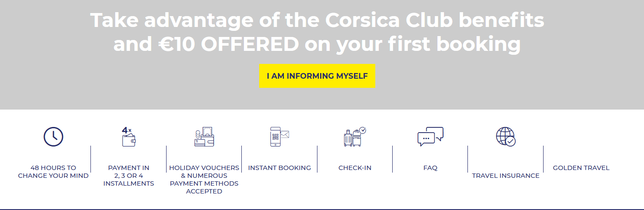Viewport: 644px width, 210px height.
Task: Click the holiday vouchers payment cards icon
Action: (204, 137)
